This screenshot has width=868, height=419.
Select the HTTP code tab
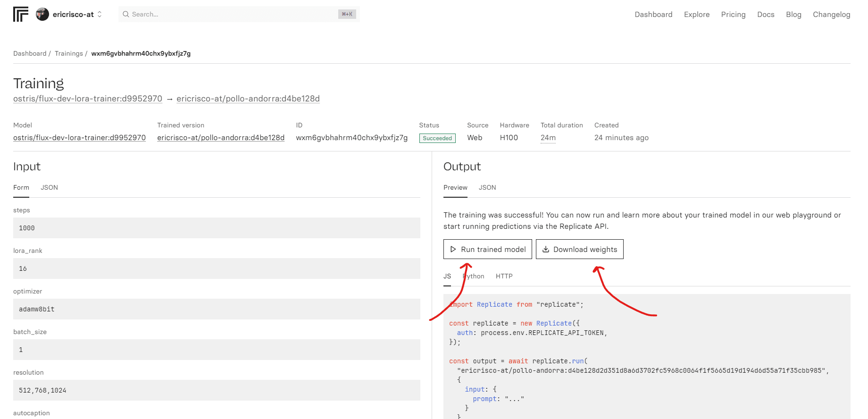pyautogui.click(x=504, y=276)
